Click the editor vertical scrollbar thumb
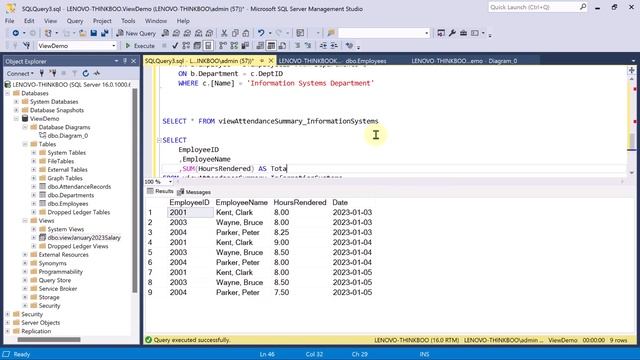The height and width of the screenshot is (360, 640). click(x=631, y=141)
